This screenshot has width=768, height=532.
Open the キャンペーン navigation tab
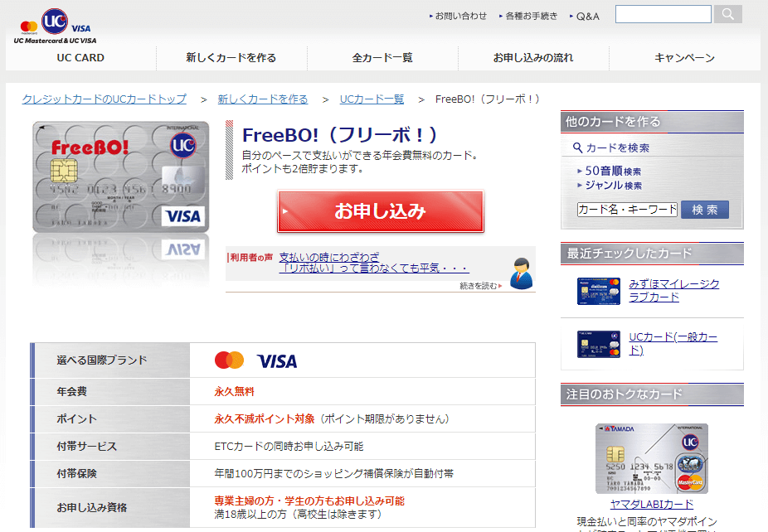[x=685, y=58]
